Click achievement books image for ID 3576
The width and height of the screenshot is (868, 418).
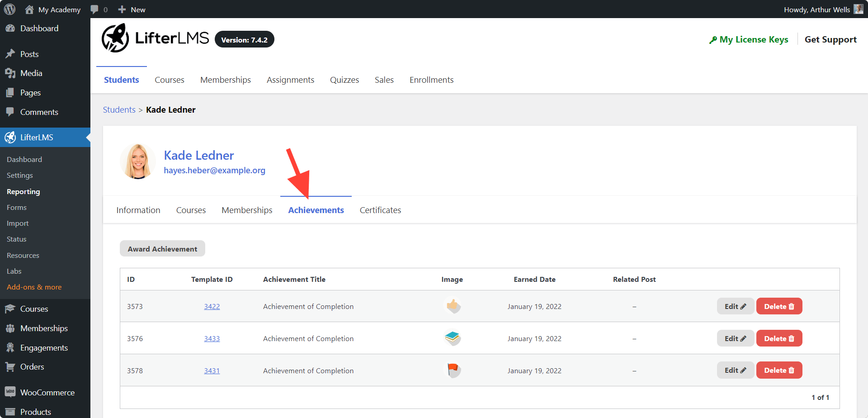(453, 338)
